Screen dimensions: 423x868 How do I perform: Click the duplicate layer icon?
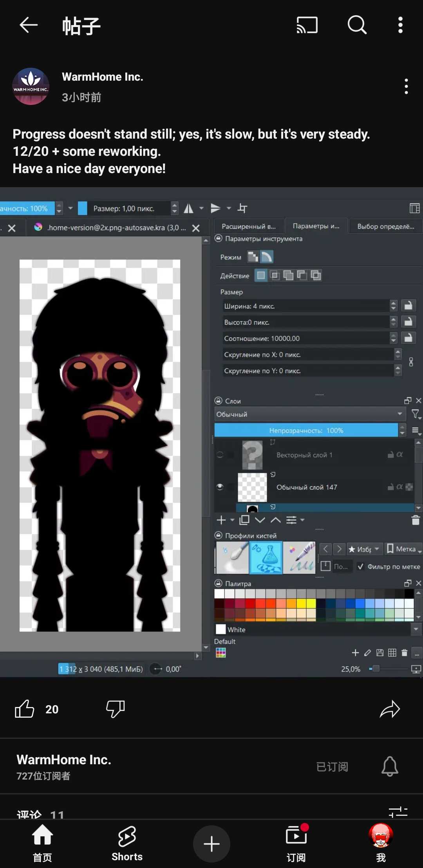(x=244, y=520)
